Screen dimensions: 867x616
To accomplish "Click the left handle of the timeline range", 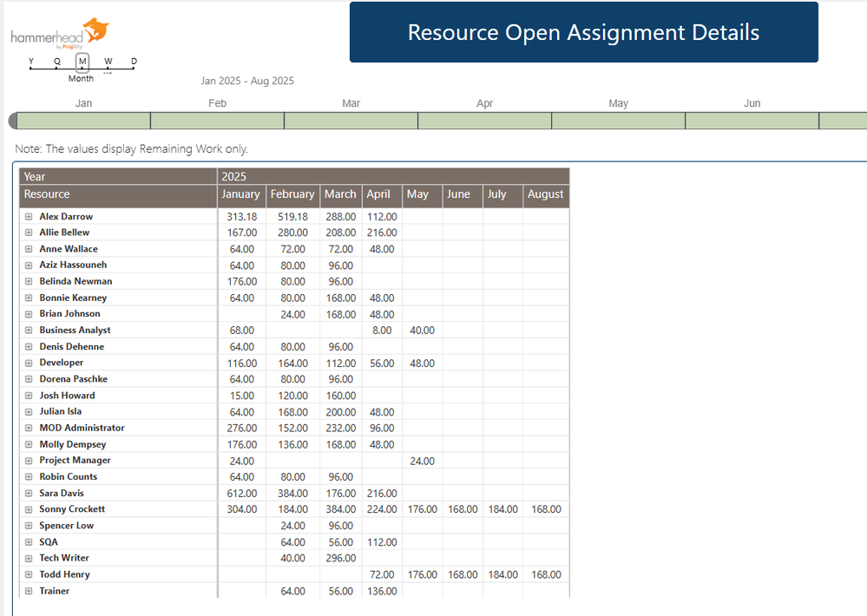I will (13, 121).
